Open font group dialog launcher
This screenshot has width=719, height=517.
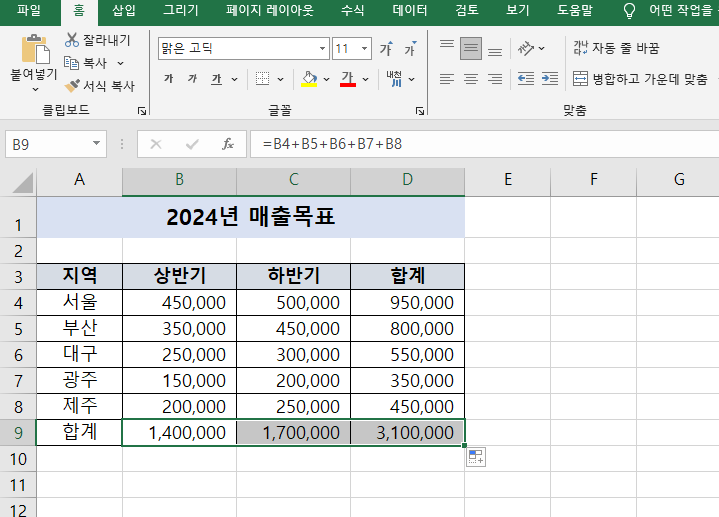[x=420, y=111]
